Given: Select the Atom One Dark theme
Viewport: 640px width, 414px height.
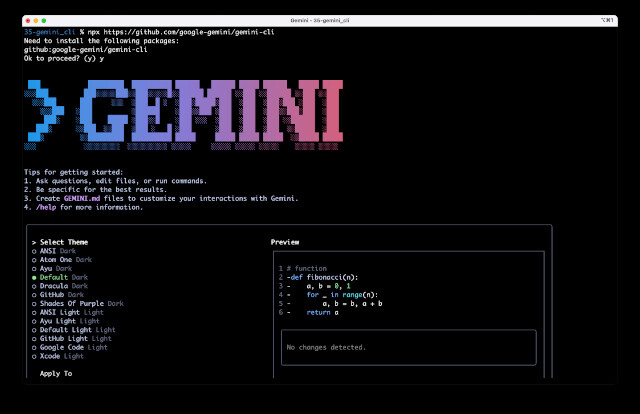Looking at the screenshot, I should click(62, 260).
